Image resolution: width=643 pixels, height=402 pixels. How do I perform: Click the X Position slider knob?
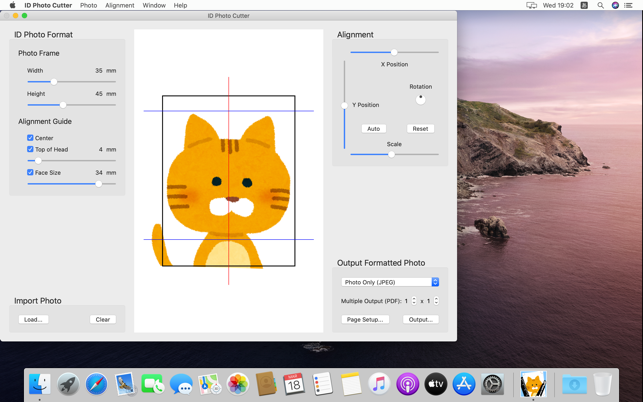point(394,53)
